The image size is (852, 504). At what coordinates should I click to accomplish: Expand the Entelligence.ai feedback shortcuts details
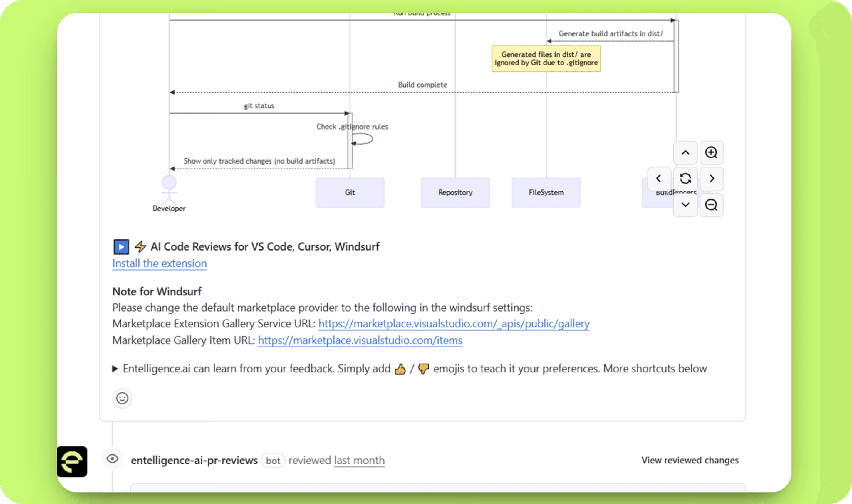coord(115,369)
